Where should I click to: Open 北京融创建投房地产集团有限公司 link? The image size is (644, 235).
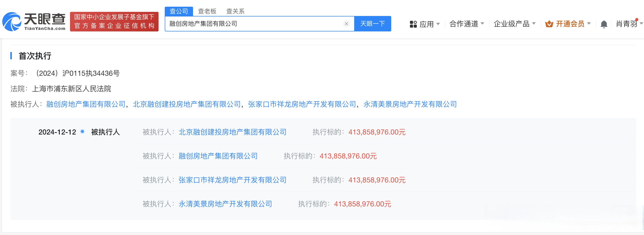point(187,104)
